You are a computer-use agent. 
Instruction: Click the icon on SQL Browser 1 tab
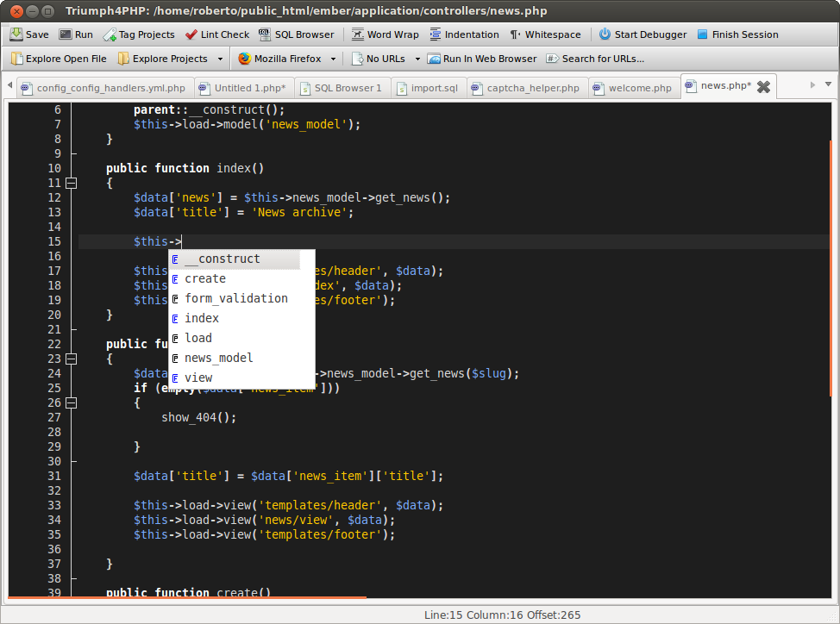point(304,88)
